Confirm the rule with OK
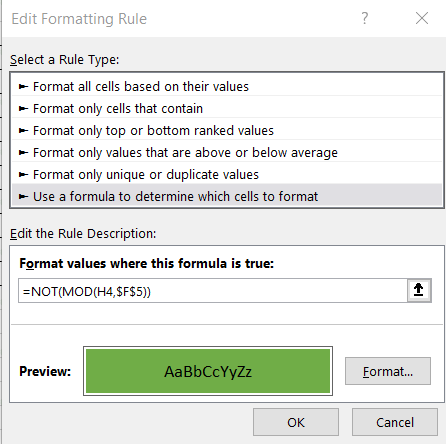The width and height of the screenshot is (446, 444). [296, 422]
